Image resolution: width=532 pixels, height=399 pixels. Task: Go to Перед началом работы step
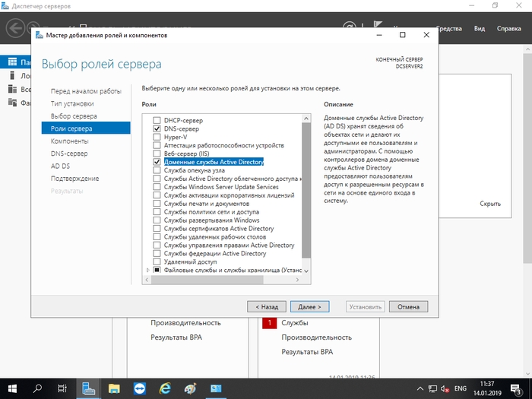86,91
